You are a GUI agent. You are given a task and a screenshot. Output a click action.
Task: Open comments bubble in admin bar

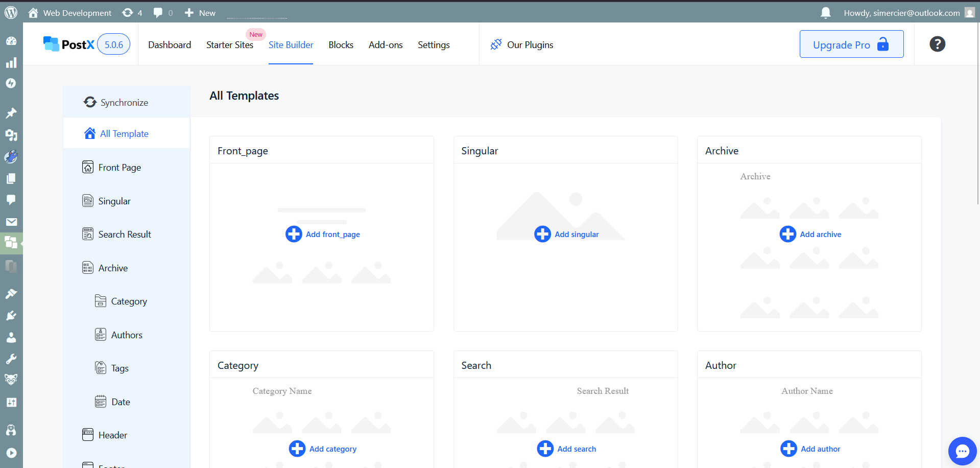(x=158, y=13)
